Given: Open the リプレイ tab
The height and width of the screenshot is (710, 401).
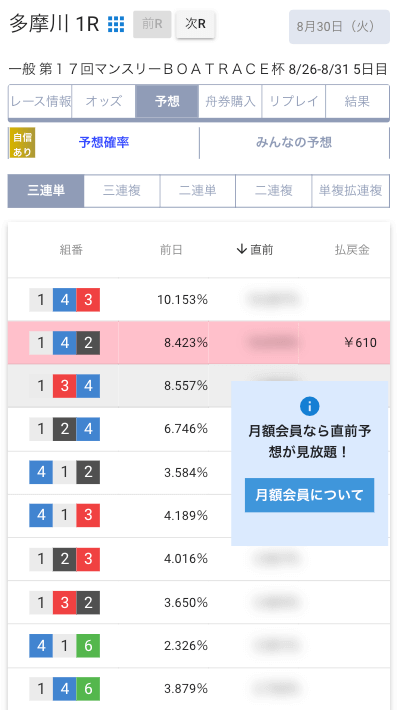Looking at the screenshot, I should coord(294,101).
